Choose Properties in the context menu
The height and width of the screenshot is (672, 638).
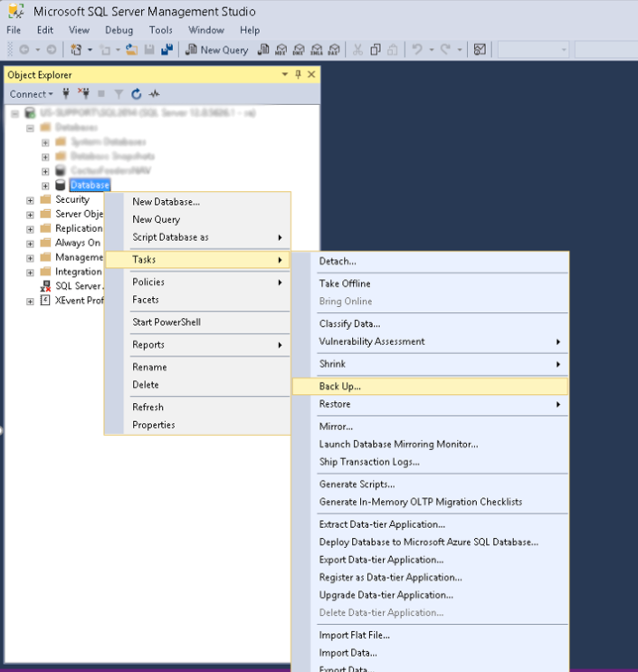pos(197,425)
